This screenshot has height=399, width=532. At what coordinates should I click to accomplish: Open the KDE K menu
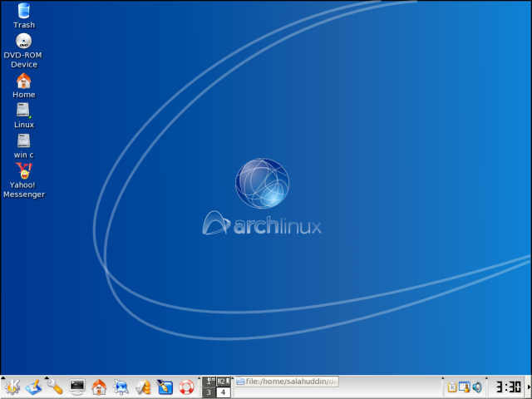pos(12,387)
